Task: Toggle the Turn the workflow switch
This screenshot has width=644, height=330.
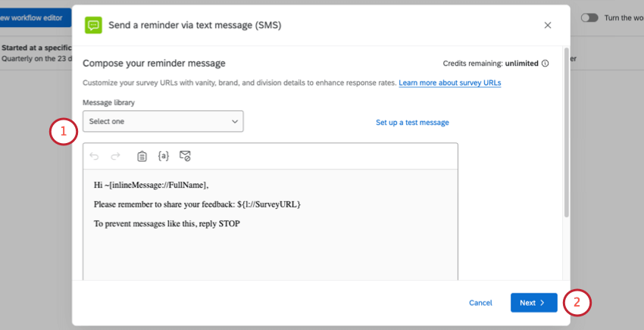Action: pyautogui.click(x=589, y=17)
